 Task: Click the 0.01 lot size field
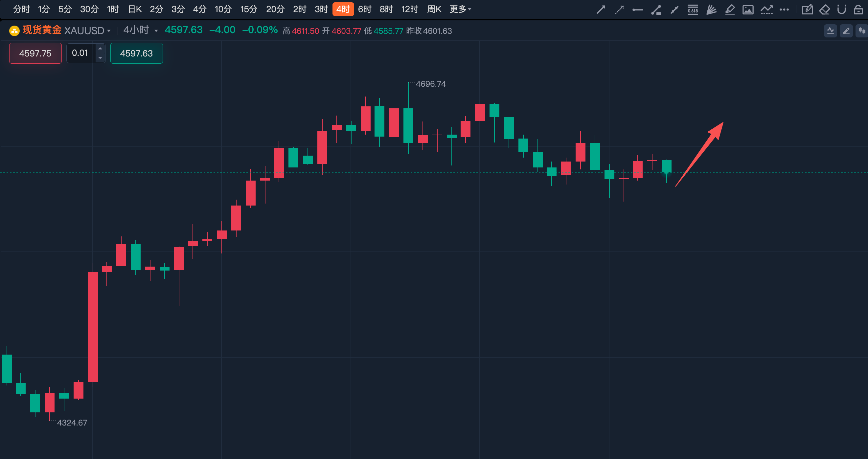tap(81, 53)
